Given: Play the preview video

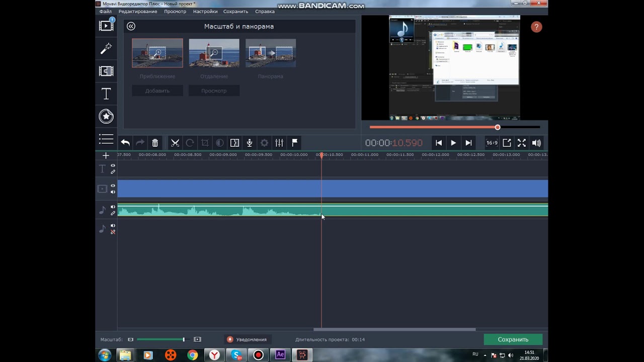Looking at the screenshot, I should click(x=453, y=143).
